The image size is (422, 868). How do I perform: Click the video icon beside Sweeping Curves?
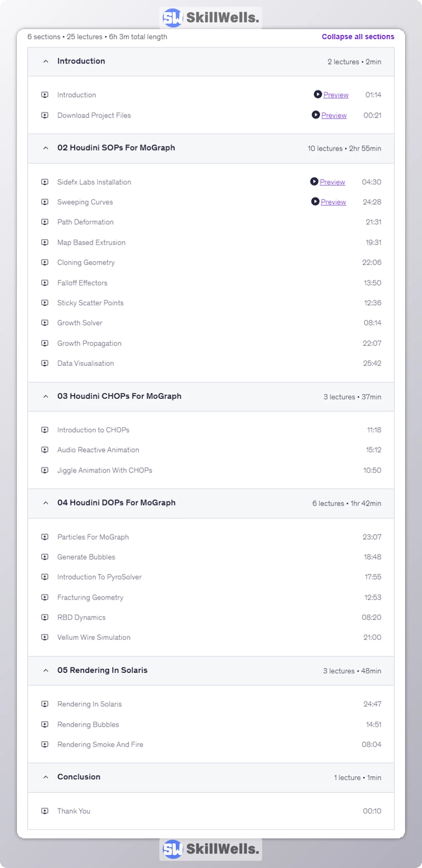coord(45,202)
